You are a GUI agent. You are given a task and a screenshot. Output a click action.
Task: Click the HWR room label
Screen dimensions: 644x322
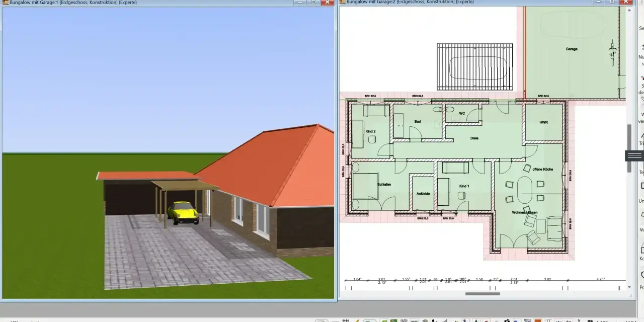tap(543, 122)
